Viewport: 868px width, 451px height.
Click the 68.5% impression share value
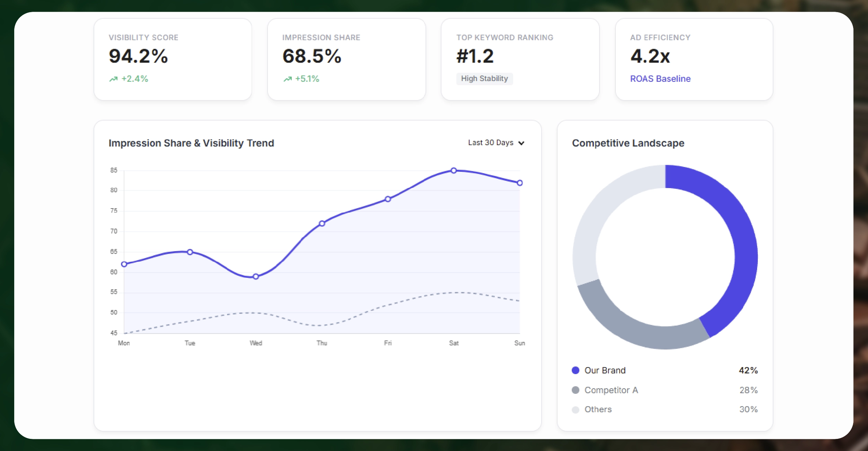[x=312, y=56]
